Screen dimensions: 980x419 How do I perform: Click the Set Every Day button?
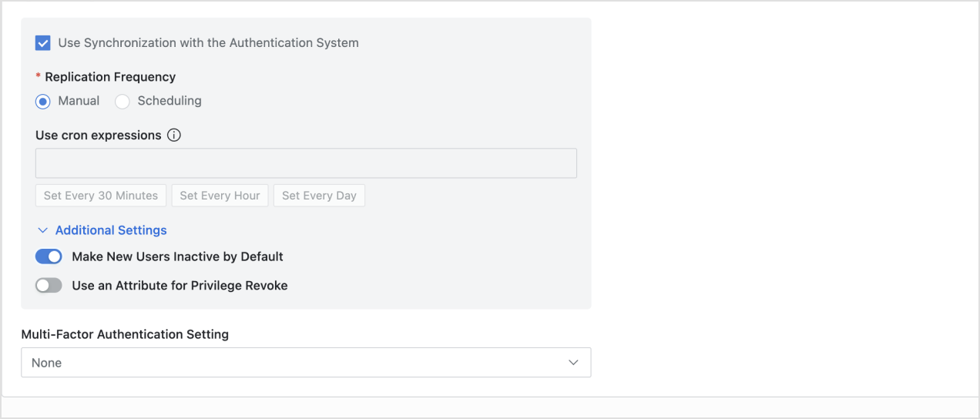pyautogui.click(x=319, y=196)
